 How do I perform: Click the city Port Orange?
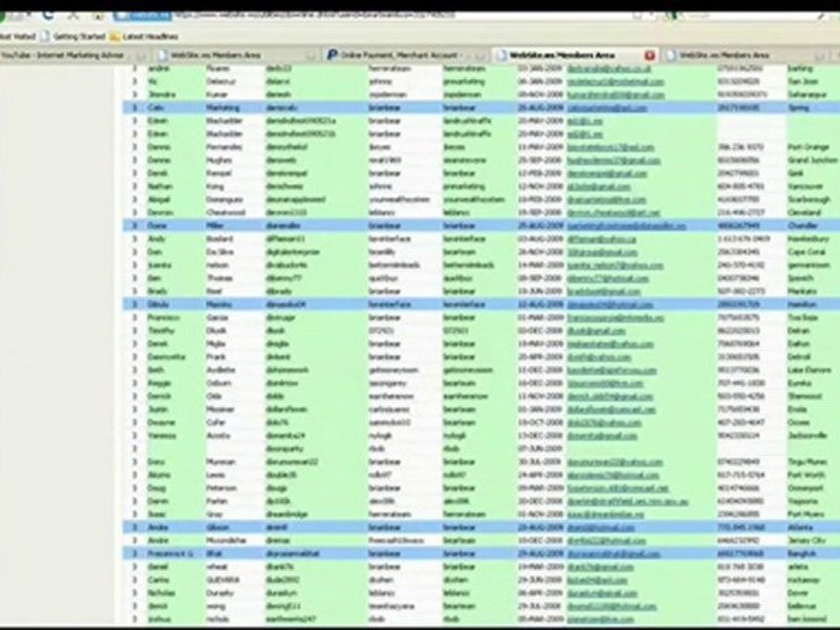808,147
